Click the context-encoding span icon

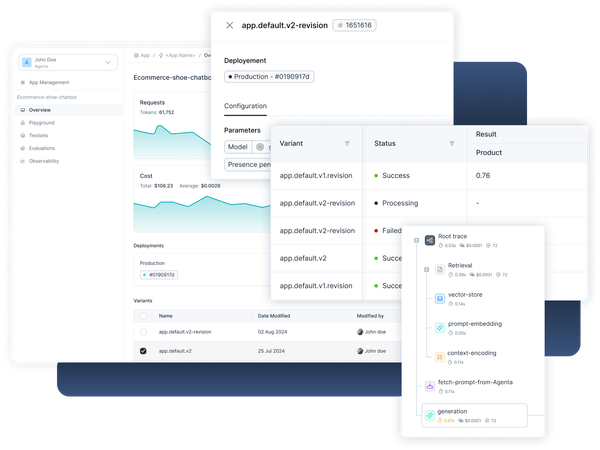(439, 356)
